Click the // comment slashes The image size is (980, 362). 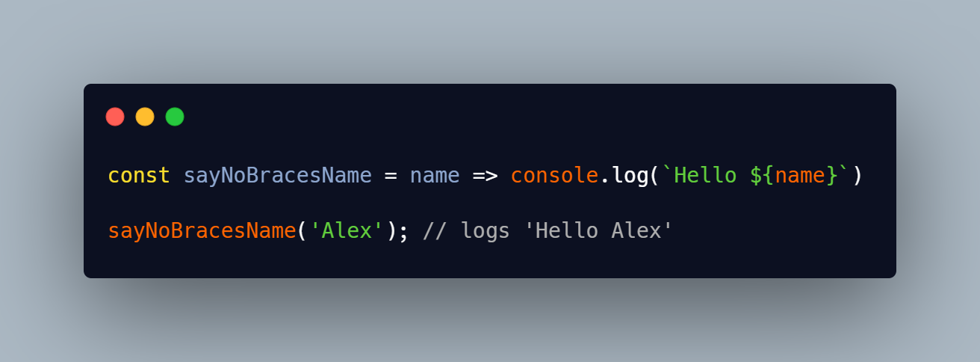[435, 230]
